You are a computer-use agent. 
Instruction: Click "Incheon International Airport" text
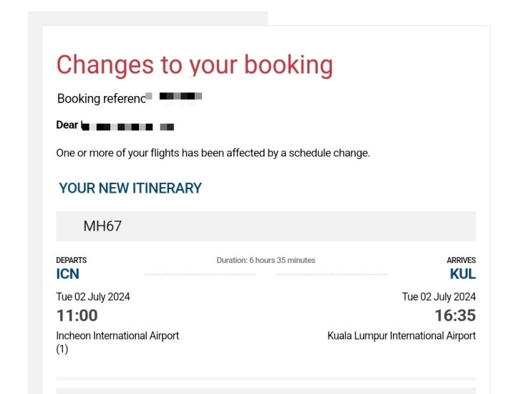point(117,335)
